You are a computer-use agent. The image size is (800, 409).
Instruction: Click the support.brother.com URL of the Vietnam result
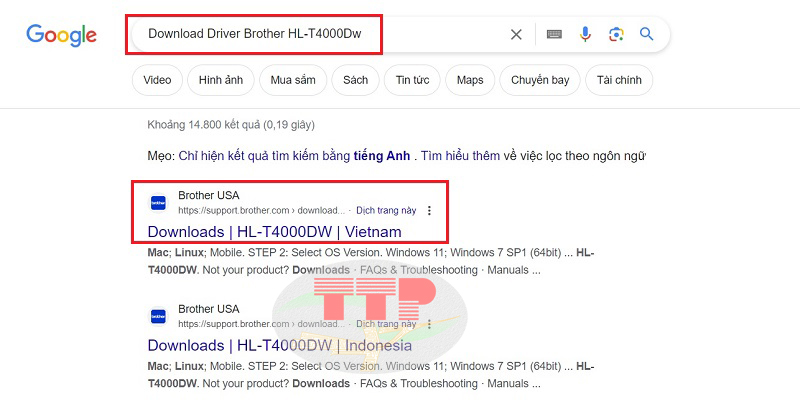point(261,210)
